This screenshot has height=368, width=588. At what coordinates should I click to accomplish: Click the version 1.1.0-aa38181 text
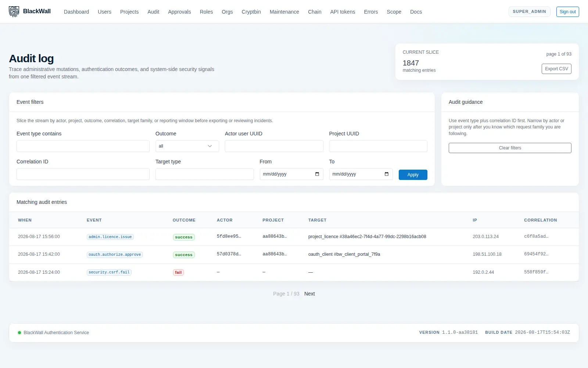[x=460, y=332]
